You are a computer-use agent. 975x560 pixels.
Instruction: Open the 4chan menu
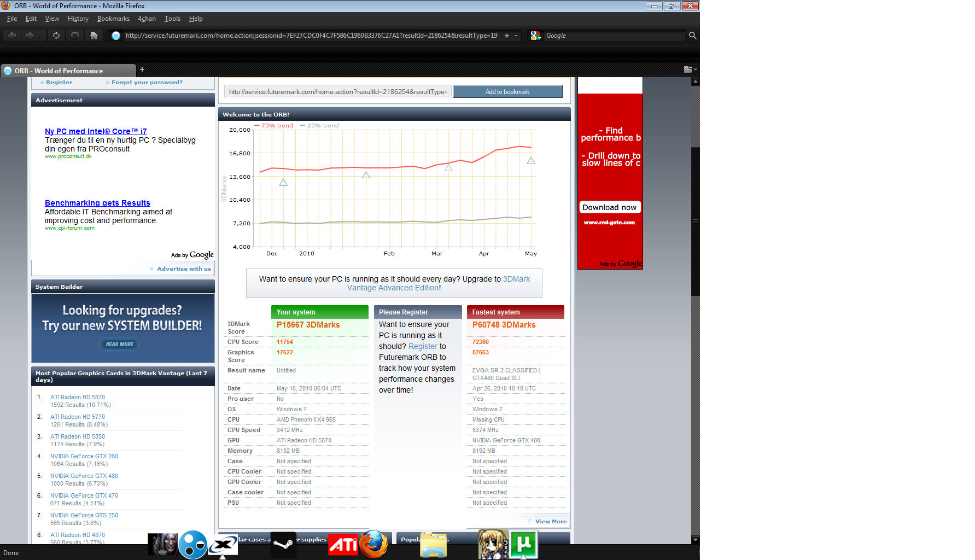(x=147, y=19)
